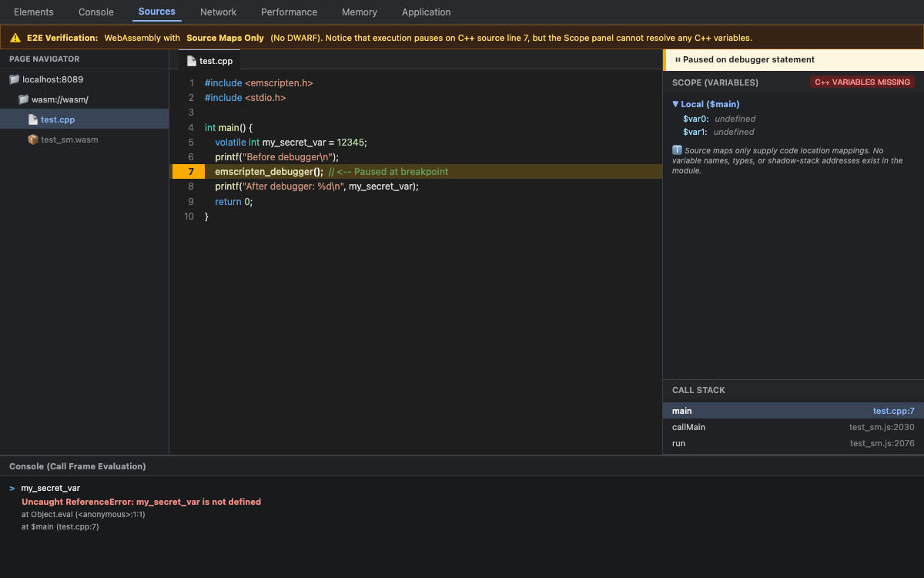Select the localhost:8089 tree node
This screenshot has height=578, width=924.
84,79
